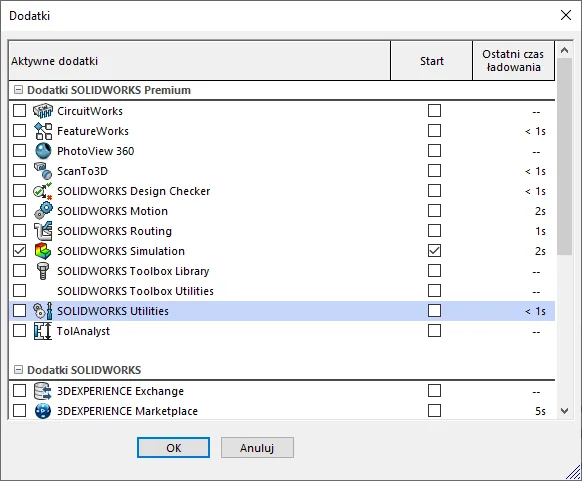The image size is (582, 481).
Task: Select the SOLIDWORKS Simulation label
Action: click(121, 251)
